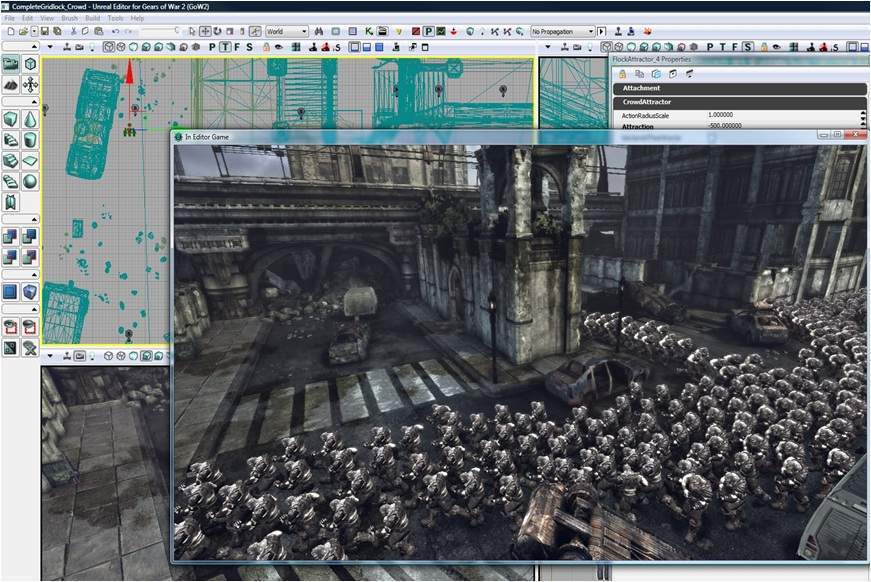This screenshot has height=582, width=871.
Task: Select the Camera Mode tool in left toolbox
Action: pos(11,64)
